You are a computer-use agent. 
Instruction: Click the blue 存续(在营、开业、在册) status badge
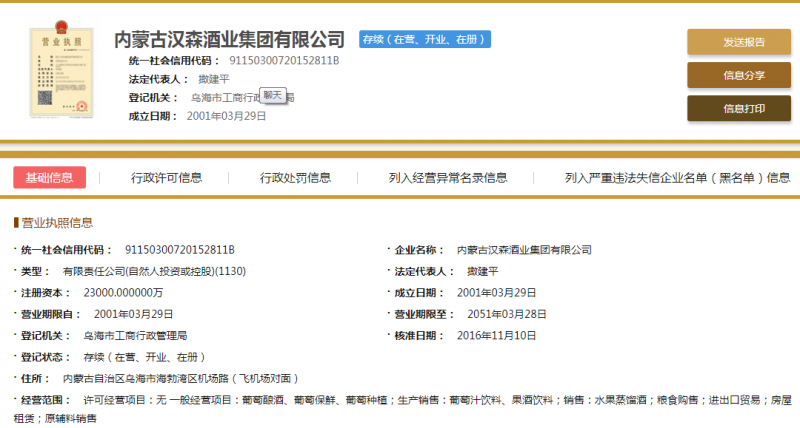pyautogui.click(x=425, y=39)
